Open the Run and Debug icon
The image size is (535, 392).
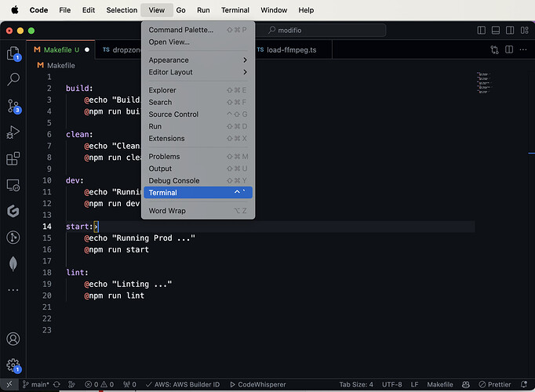click(x=13, y=132)
